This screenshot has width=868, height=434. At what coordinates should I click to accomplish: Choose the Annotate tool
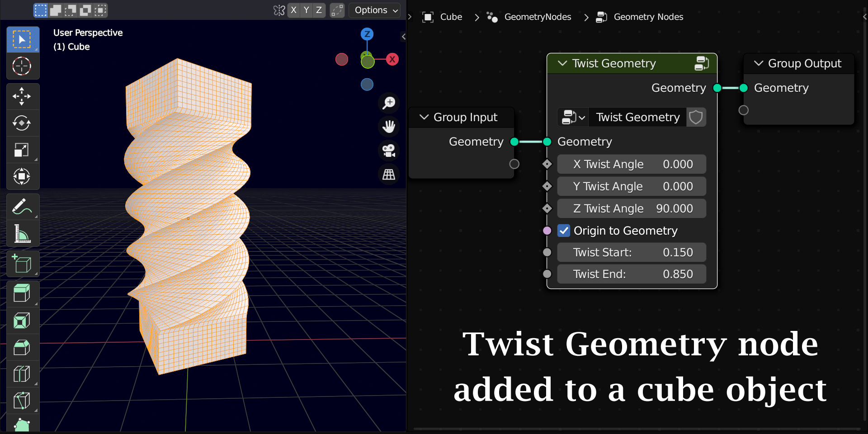(22, 207)
